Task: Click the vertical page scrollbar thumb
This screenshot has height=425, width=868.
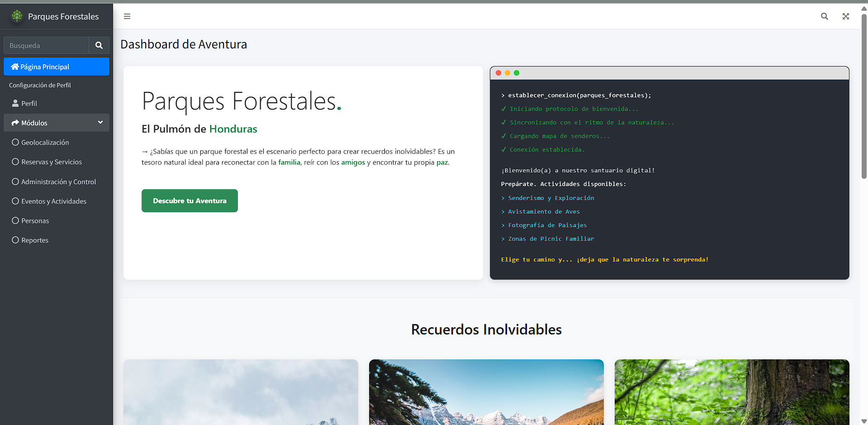Action: [864, 95]
